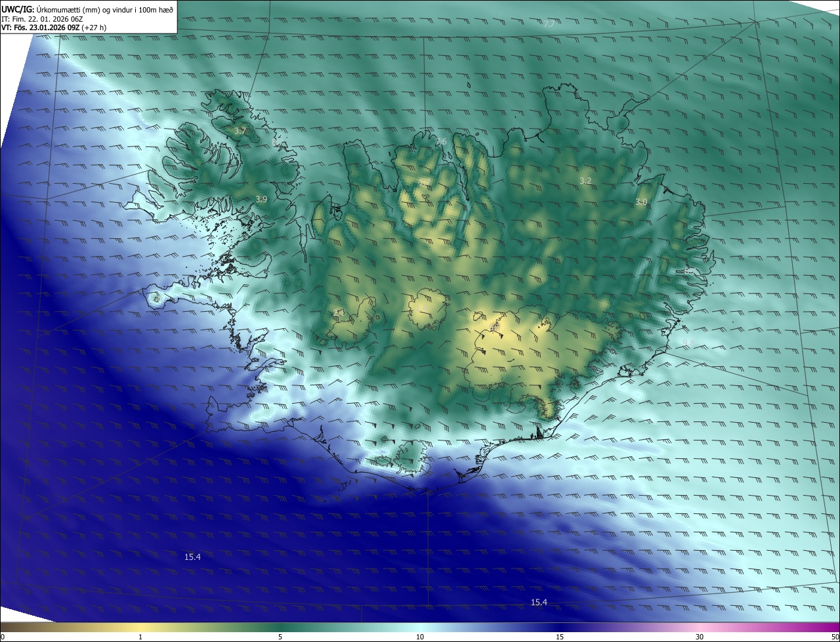The width and height of the screenshot is (840, 642).
Task: Click the '1' tick on the color scale
Action: coord(140,637)
